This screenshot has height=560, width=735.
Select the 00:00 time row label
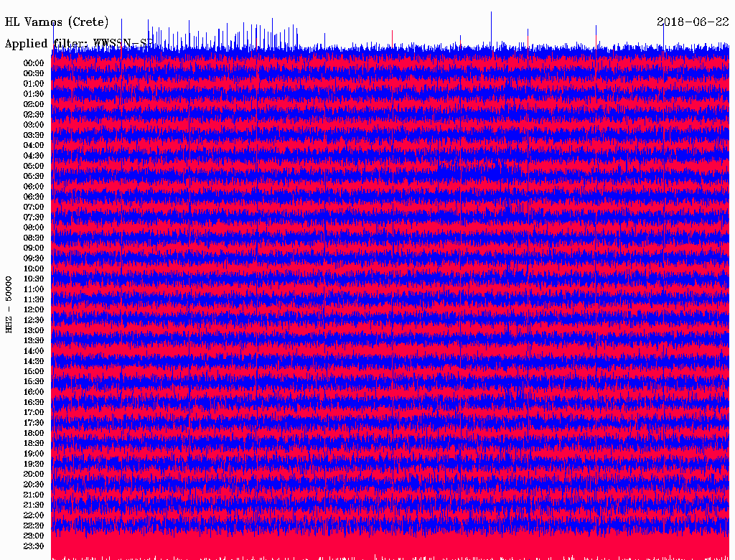pos(33,63)
